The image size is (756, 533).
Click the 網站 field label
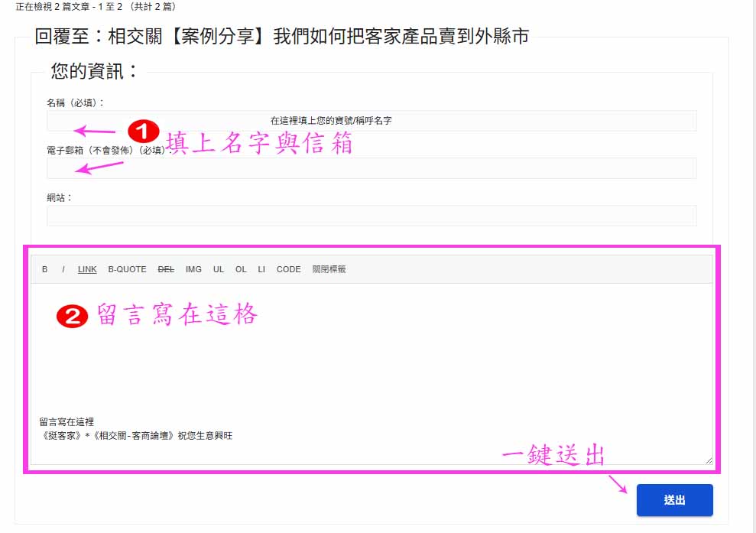point(60,197)
